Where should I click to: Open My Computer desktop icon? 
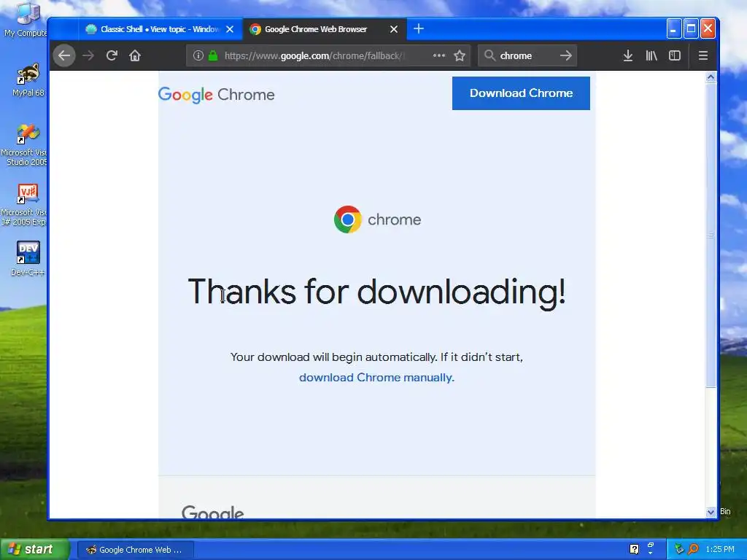(x=26, y=20)
